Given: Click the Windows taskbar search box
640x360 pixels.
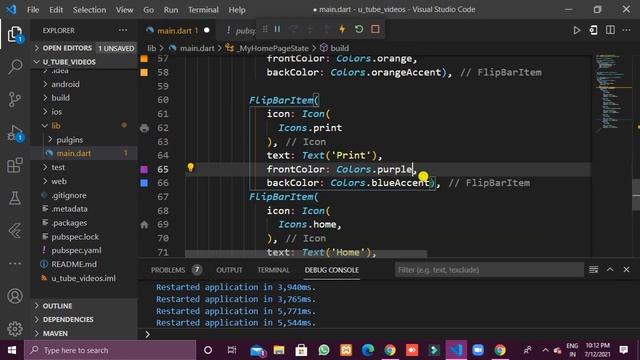Looking at the screenshot, I should (110, 350).
